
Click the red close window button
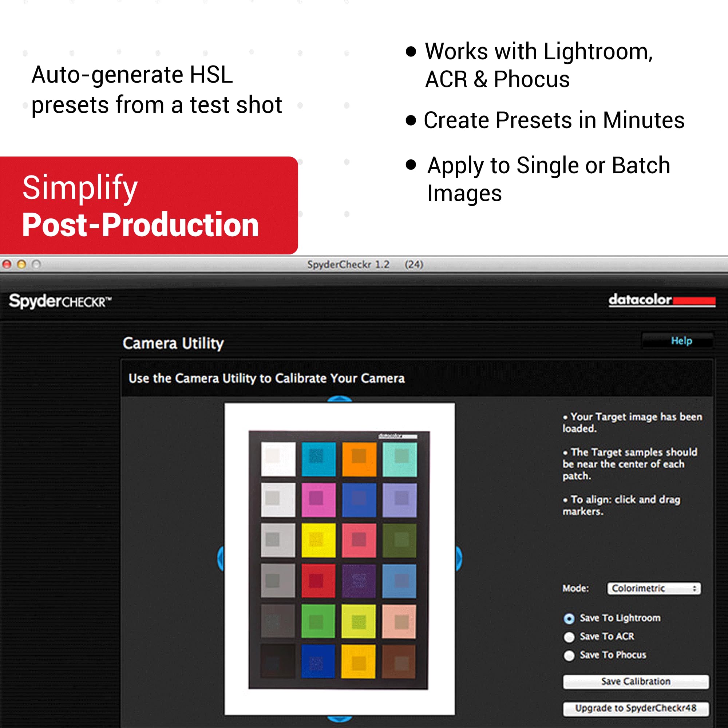pos(7,265)
